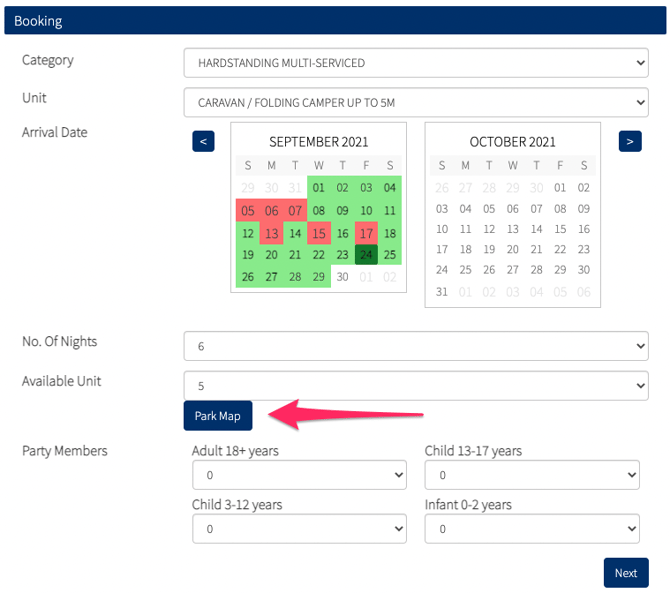Image resolution: width=670 pixels, height=593 pixels.
Task: Open Child 13-17 years count dropdown
Action: tap(532, 474)
